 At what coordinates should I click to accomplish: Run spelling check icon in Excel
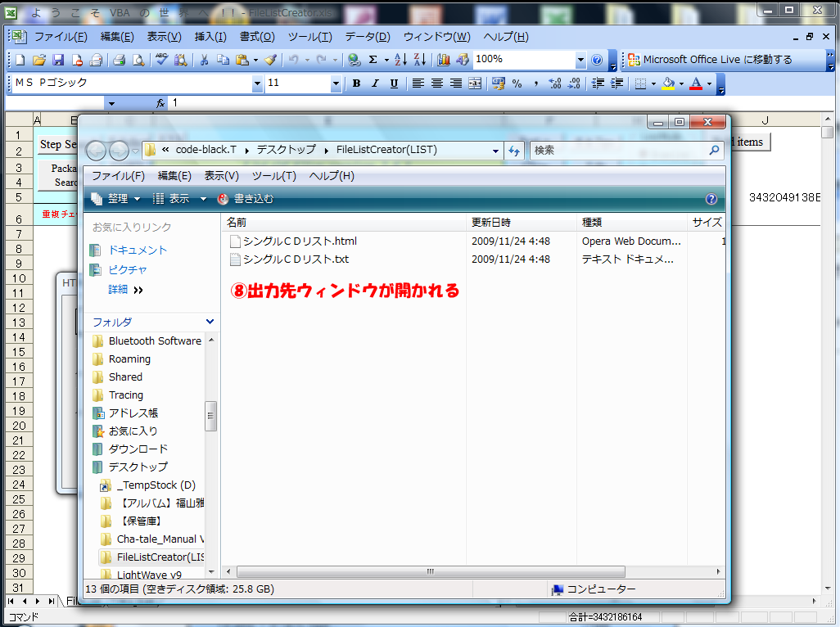click(161, 60)
